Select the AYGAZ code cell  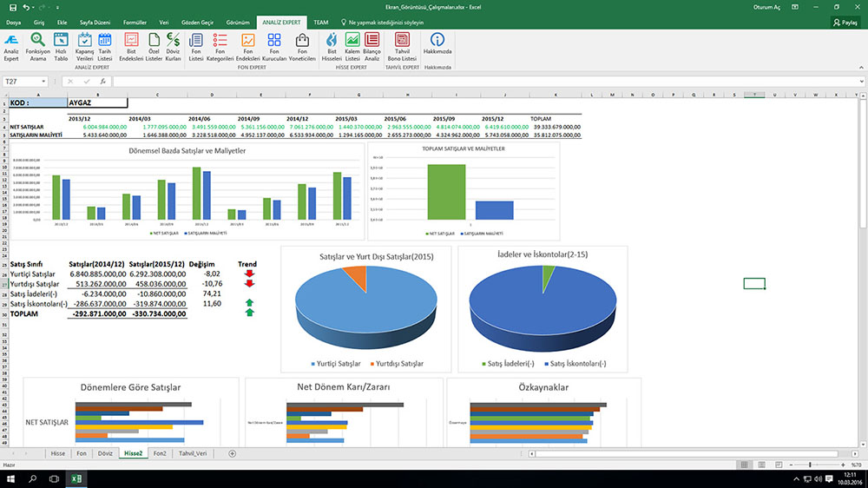[97, 102]
